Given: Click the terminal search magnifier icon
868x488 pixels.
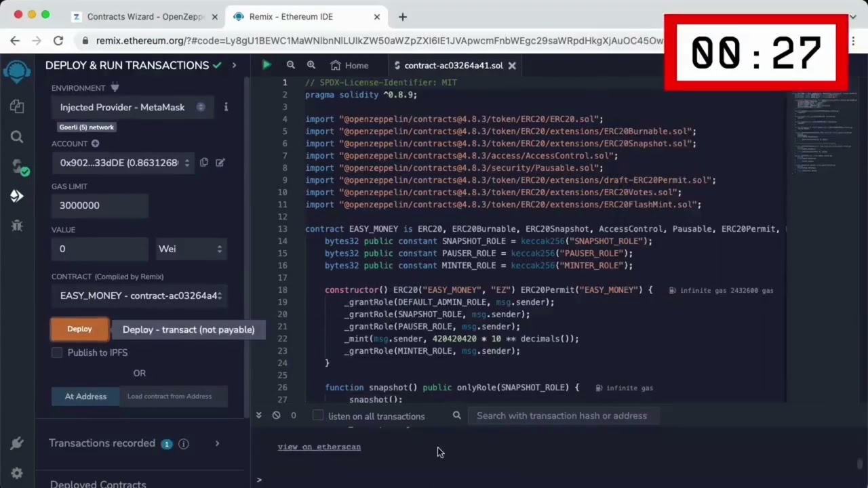Looking at the screenshot, I should [x=457, y=415].
